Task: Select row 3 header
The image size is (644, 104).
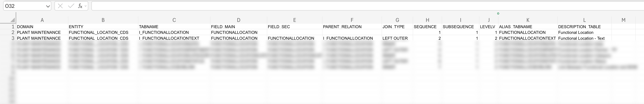Action: click(12, 38)
